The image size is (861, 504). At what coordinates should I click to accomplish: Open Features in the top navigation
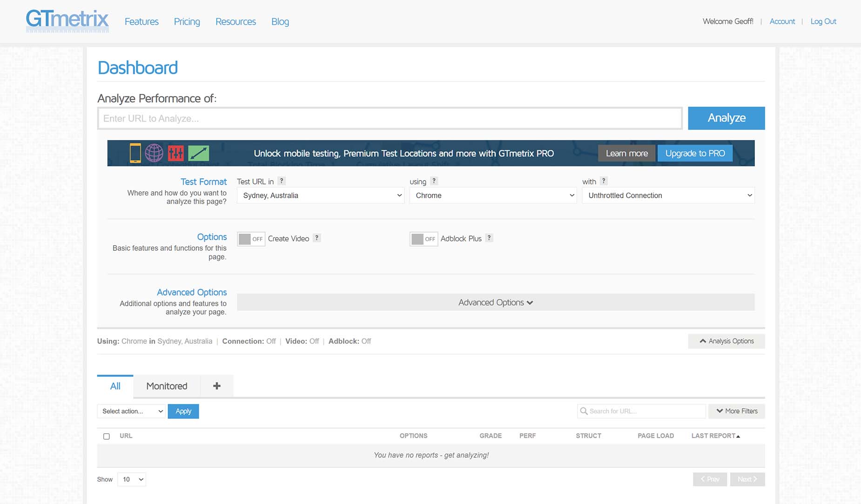click(141, 21)
